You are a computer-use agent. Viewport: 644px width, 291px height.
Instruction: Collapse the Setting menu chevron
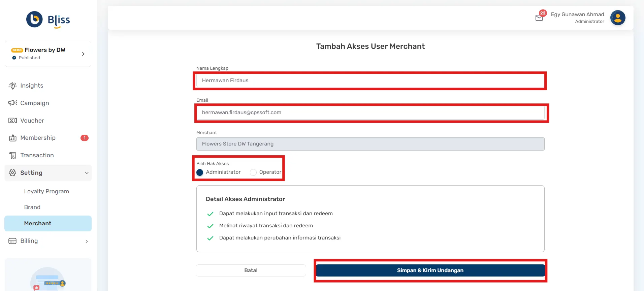pyautogui.click(x=87, y=173)
